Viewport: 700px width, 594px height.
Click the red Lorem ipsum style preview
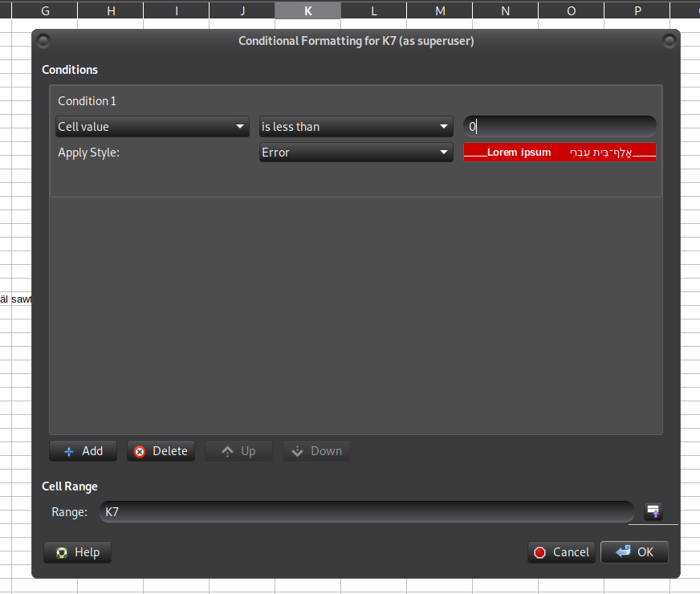pos(560,153)
